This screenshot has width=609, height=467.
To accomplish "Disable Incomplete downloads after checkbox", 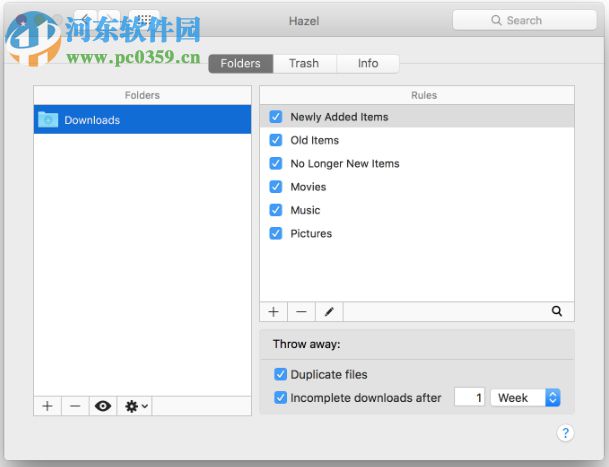I will (x=280, y=397).
